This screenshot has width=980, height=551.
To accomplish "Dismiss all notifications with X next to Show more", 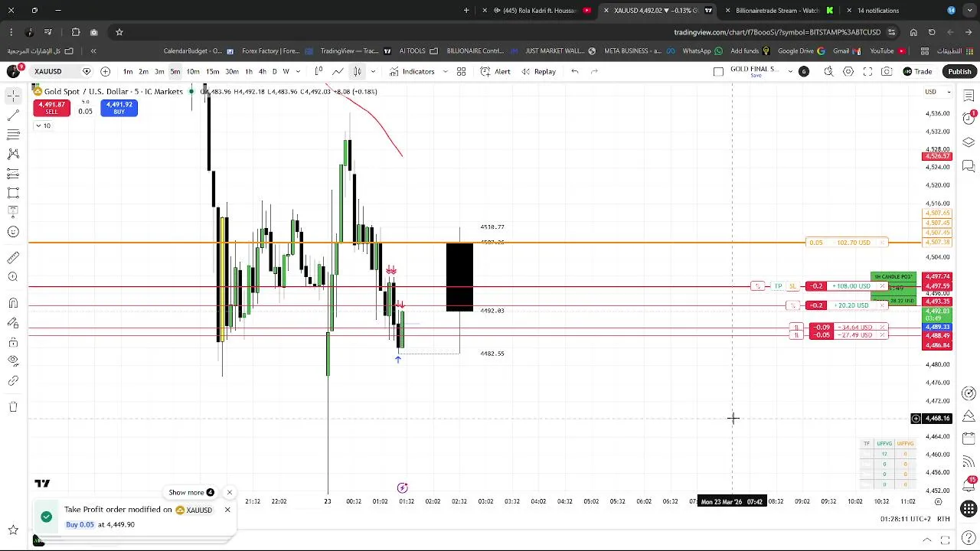I will point(229,492).
